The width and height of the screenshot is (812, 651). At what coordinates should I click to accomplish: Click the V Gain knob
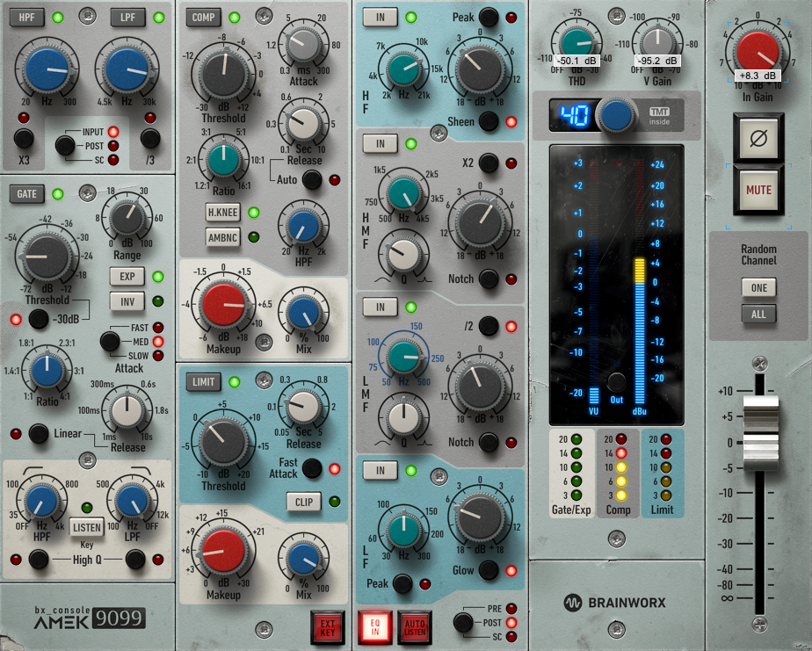click(x=657, y=44)
